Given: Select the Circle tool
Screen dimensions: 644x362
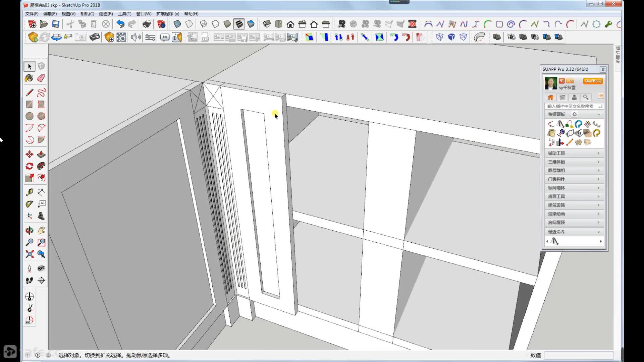Looking at the screenshot, I should click(30, 116).
